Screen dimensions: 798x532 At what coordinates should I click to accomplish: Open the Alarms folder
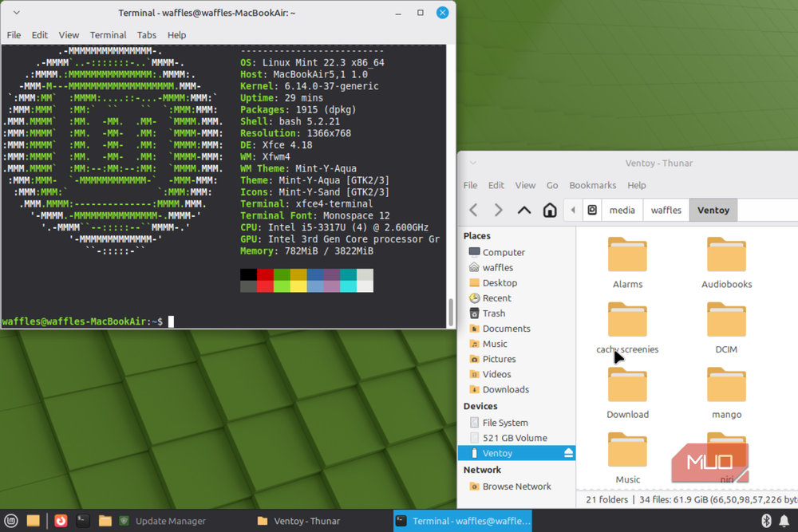tap(627, 263)
